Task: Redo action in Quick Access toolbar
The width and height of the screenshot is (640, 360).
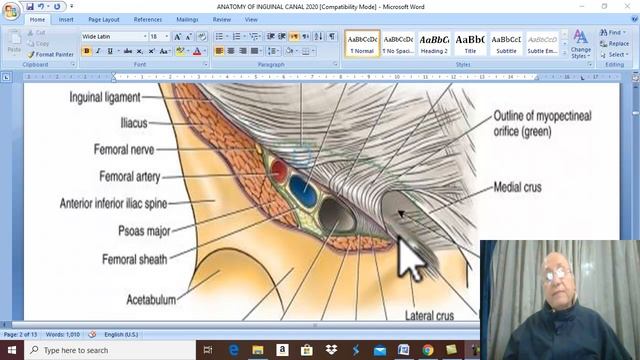Action: coord(57,7)
